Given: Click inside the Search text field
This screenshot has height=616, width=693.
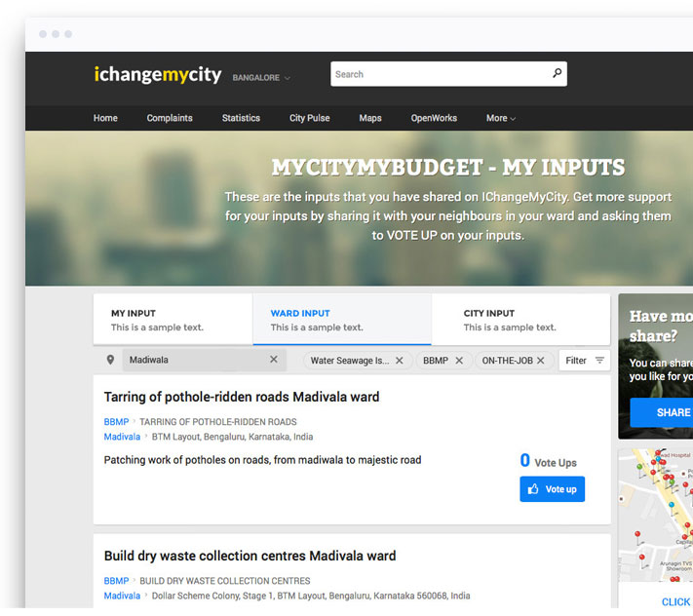Looking at the screenshot, I should point(439,74).
